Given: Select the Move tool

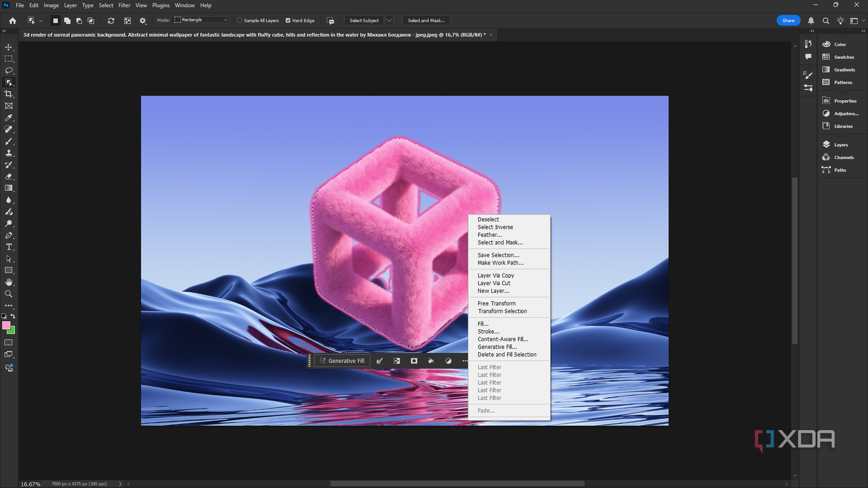Looking at the screenshot, I should pyautogui.click(x=9, y=47).
